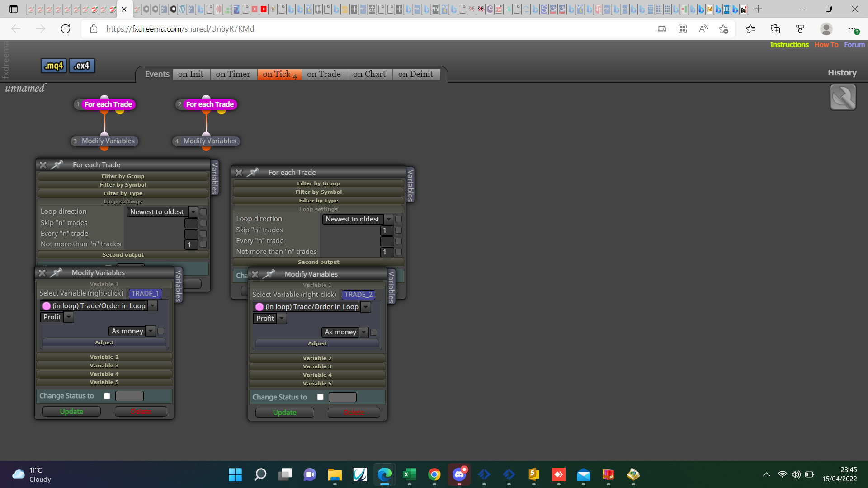Switch to the on Chart events tab
The height and width of the screenshot is (488, 868).
point(369,74)
